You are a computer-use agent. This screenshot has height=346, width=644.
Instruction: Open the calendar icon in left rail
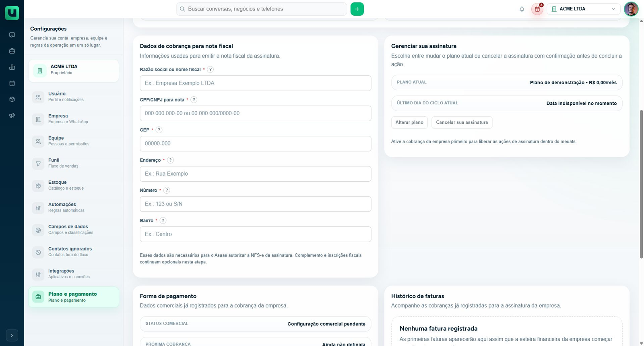pyautogui.click(x=12, y=83)
